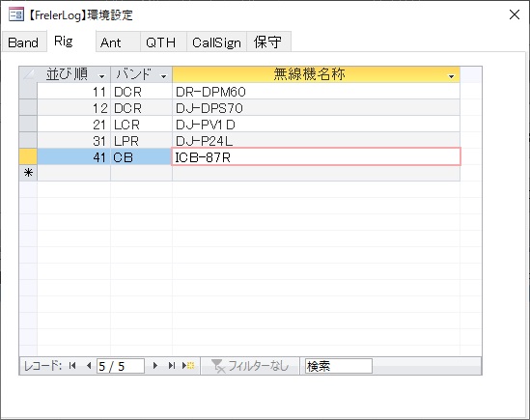Click the LCR band cell
The image size is (530, 420).
(x=141, y=125)
